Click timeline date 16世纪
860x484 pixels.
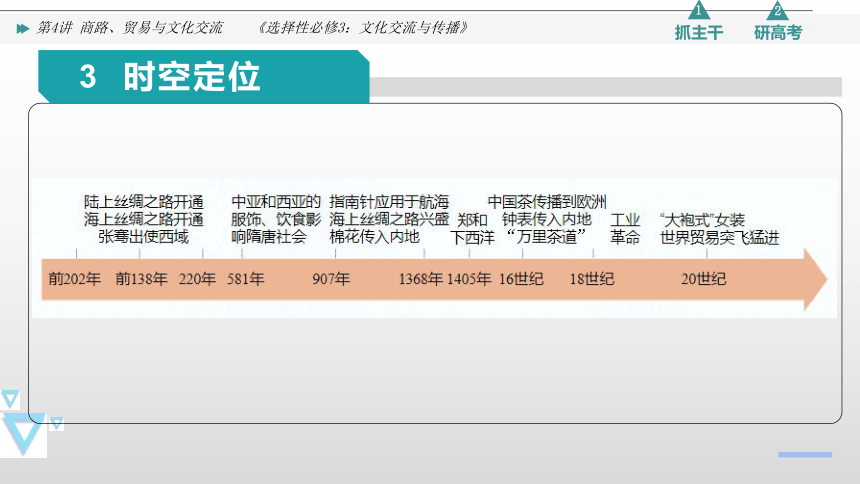pos(521,279)
